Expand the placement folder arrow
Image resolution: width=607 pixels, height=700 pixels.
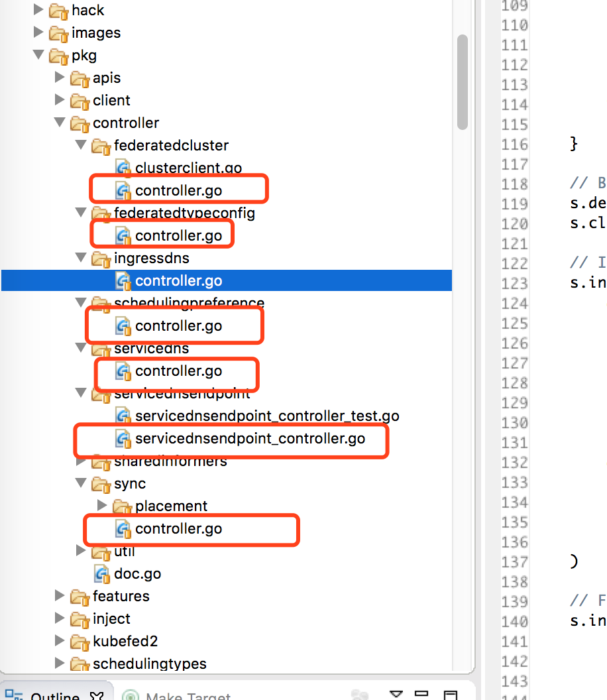pyautogui.click(x=102, y=505)
